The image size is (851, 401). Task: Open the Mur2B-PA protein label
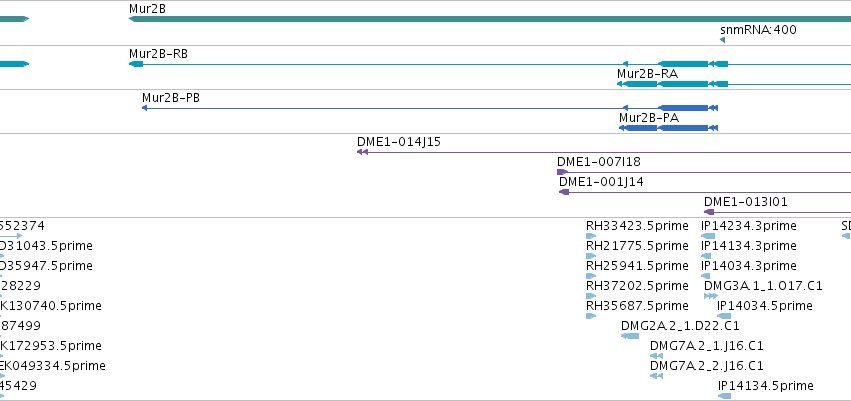649,118
